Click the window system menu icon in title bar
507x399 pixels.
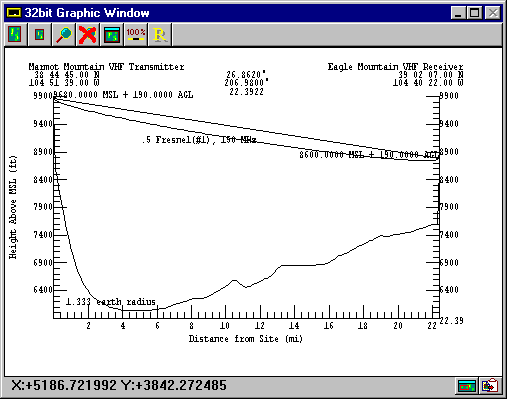point(14,13)
